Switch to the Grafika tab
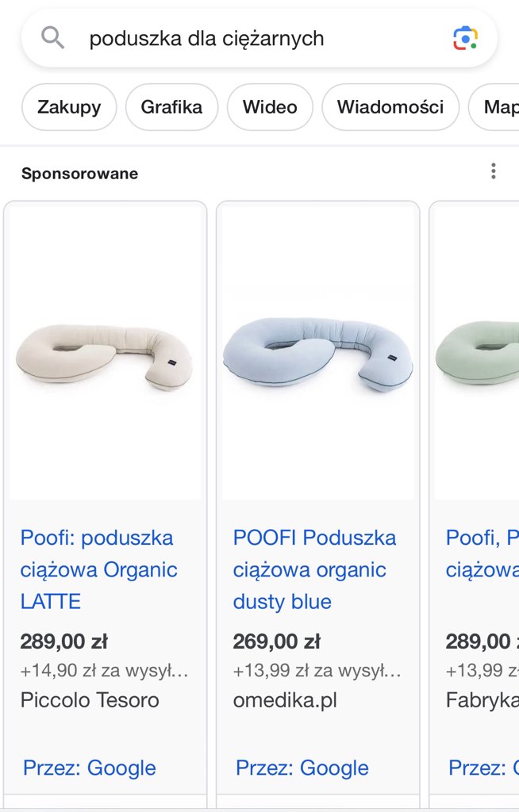519x812 pixels. point(171,107)
